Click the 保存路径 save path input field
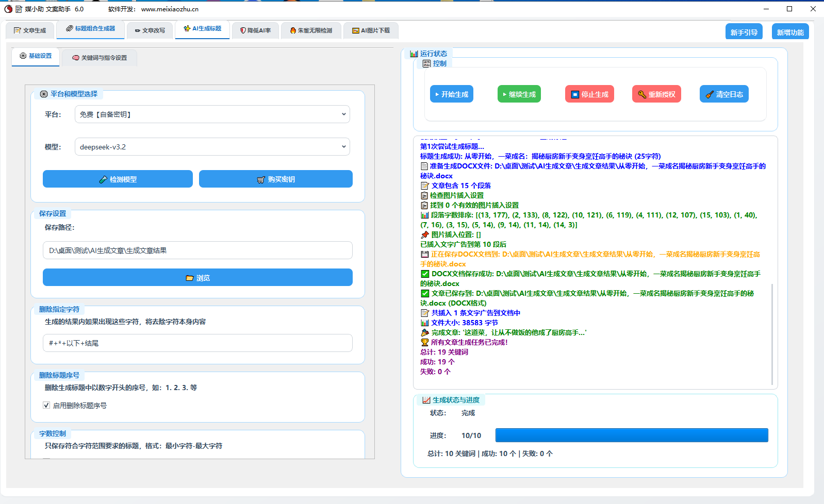The image size is (824, 504). click(197, 250)
